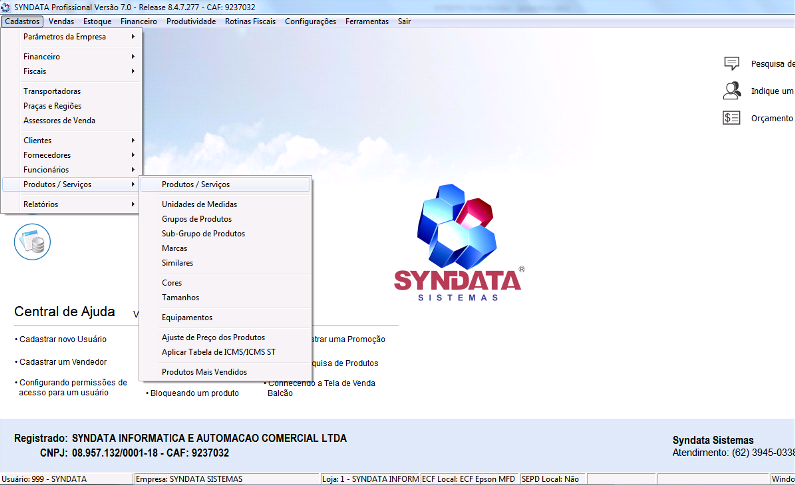The height and width of the screenshot is (485, 795).
Task: Select Unidades de Medidas
Action: 225,204
